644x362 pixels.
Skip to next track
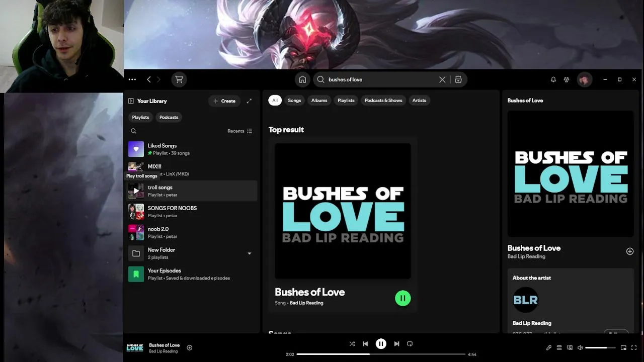click(396, 344)
